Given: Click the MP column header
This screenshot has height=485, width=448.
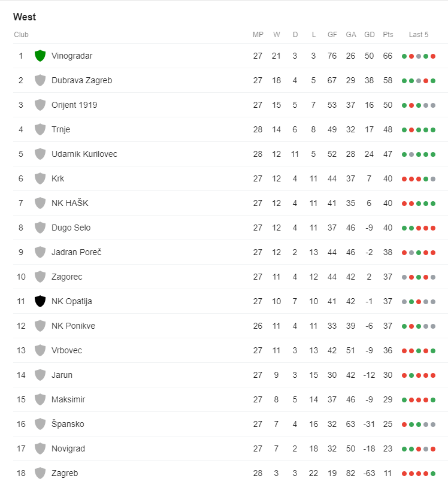Looking at the screenshot, I should [258, 35].
